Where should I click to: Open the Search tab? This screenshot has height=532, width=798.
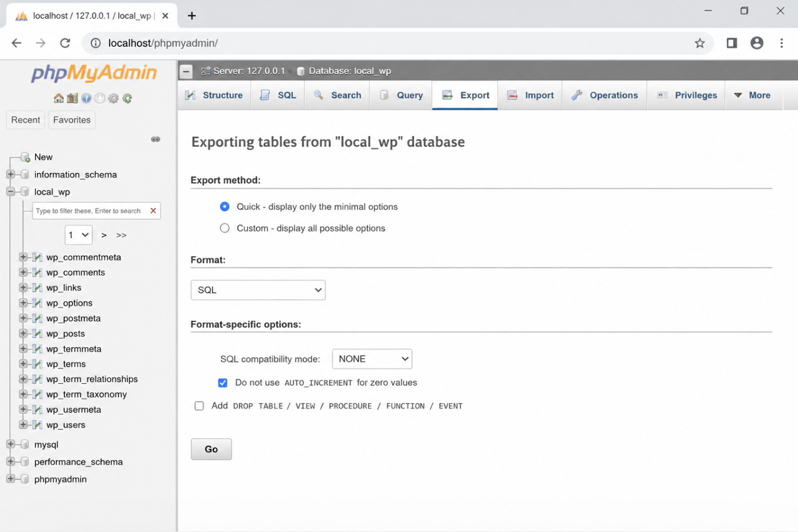[338, 95]
